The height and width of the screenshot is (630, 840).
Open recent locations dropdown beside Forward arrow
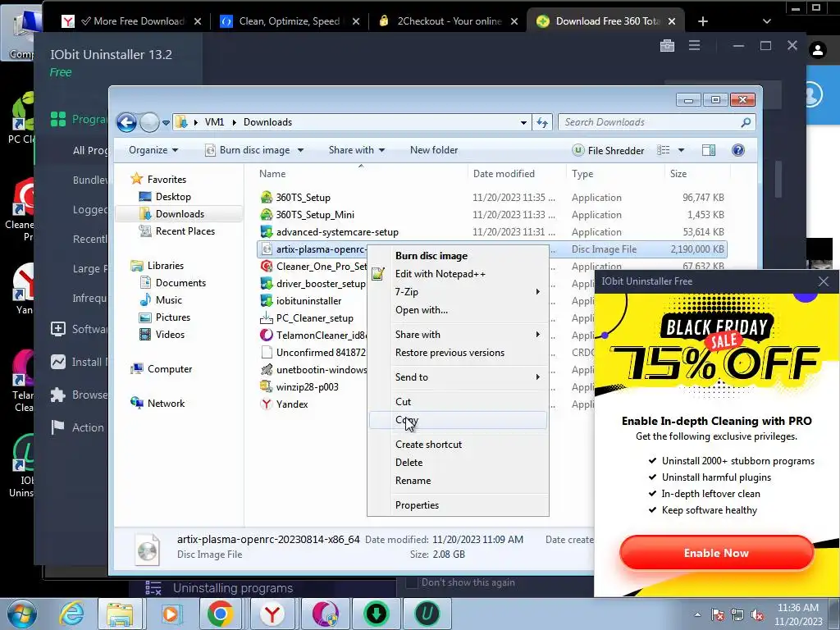pyautogui.click(x=166, y=123)
